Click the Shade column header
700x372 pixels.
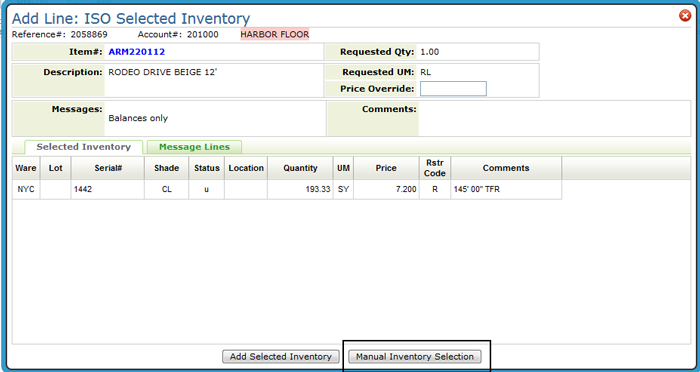pyautogui.click(x=167, y=168)
